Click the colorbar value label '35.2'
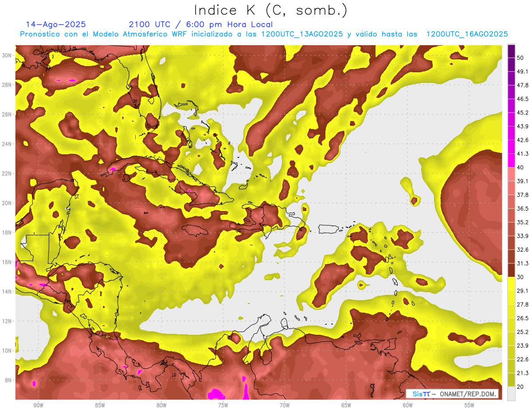The height and width of the screenshot is (411, 532). pyautogui.click(x=522, y=222)
